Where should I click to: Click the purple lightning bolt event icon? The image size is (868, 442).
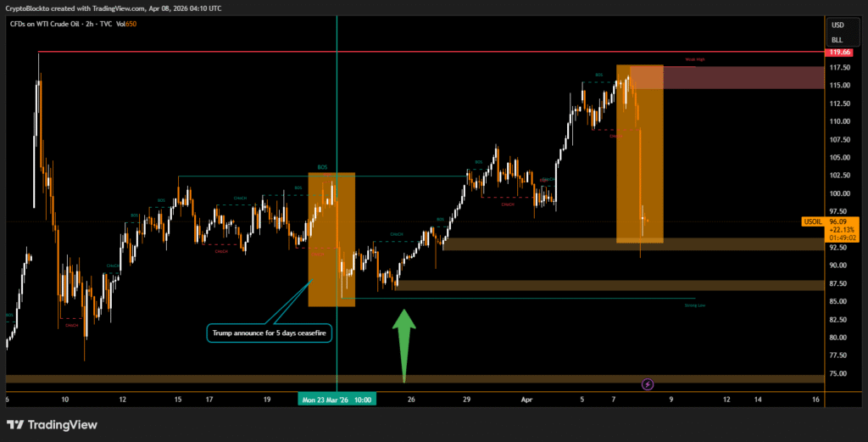[648, 384]
